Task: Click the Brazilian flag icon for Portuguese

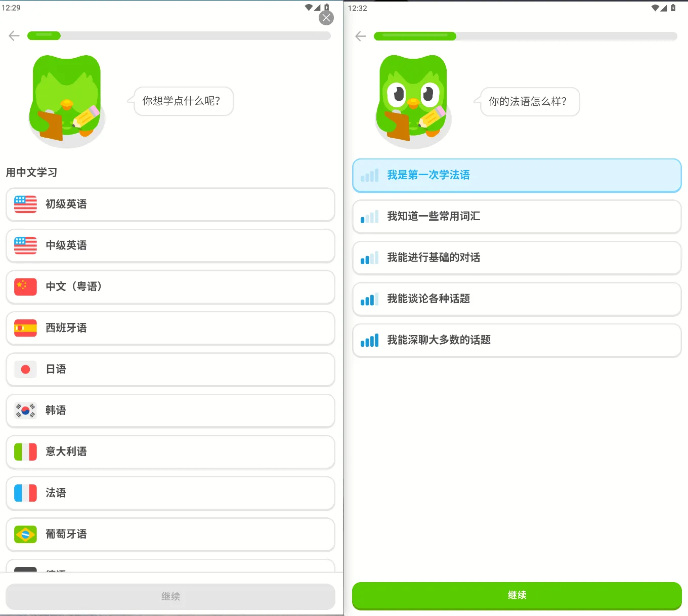Action: 25,535
